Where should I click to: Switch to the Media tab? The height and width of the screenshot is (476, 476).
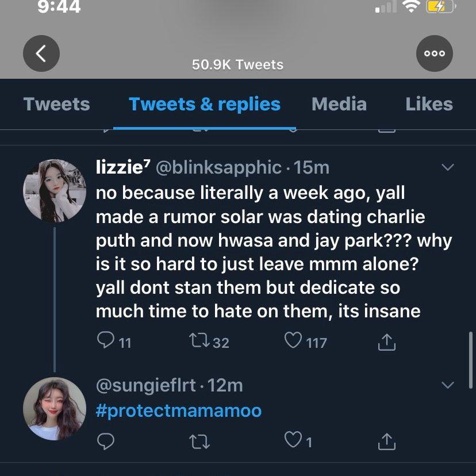(x=339, y=104)
